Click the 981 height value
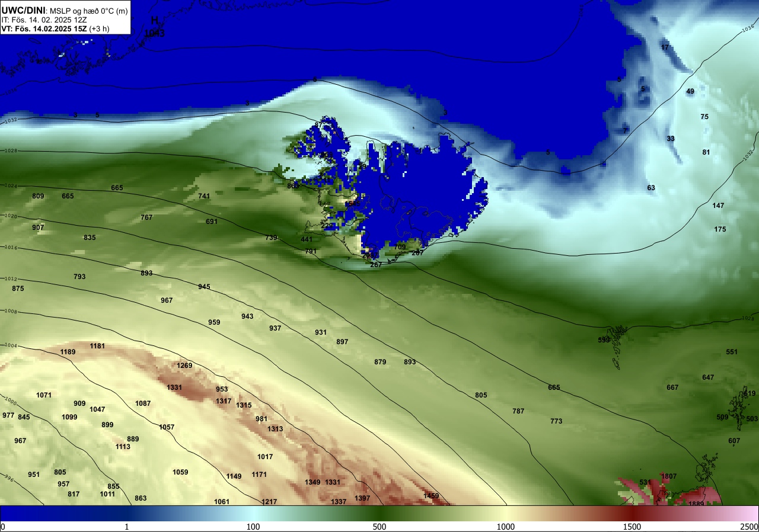Image resolution: width=759 pixels, height=532 pixels. [x=261, y=419]
